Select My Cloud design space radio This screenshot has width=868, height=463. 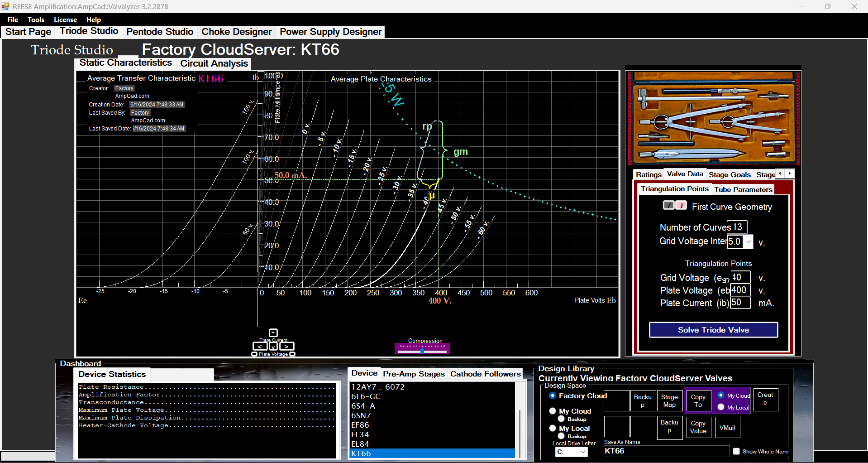click(x=553, y=411)
